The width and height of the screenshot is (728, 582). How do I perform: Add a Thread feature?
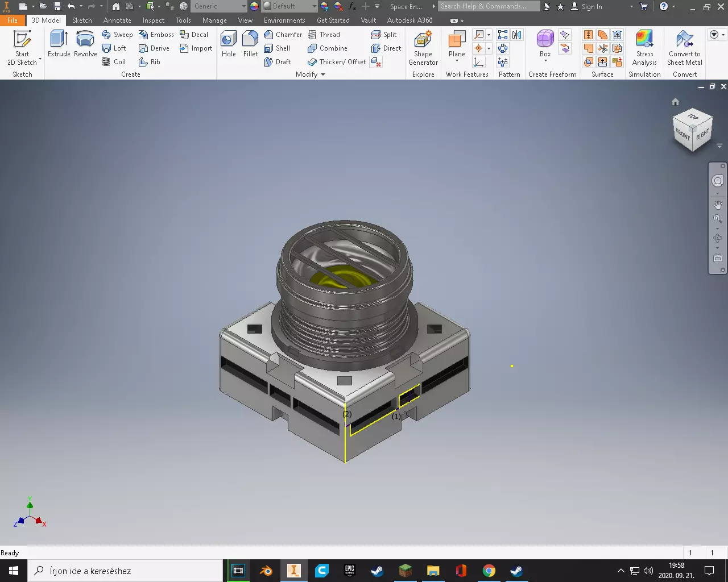[324, 35]
